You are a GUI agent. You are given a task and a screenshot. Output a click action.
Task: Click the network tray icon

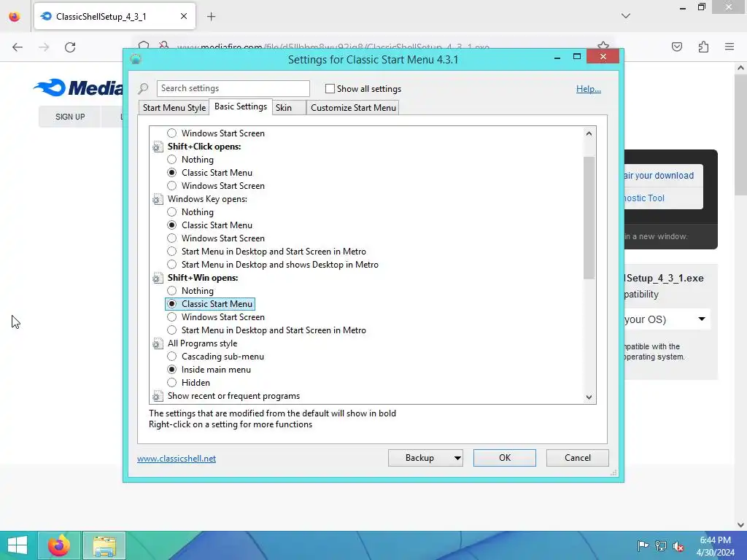click(661, 545)
